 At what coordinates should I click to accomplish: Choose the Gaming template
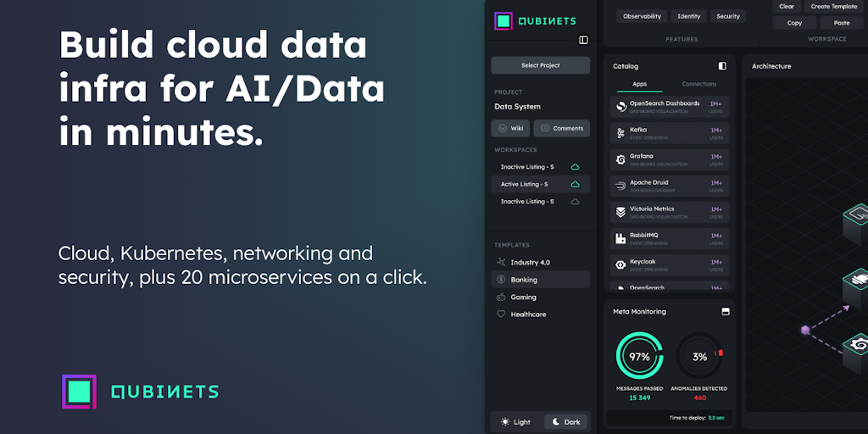click(x=540, y=298)
